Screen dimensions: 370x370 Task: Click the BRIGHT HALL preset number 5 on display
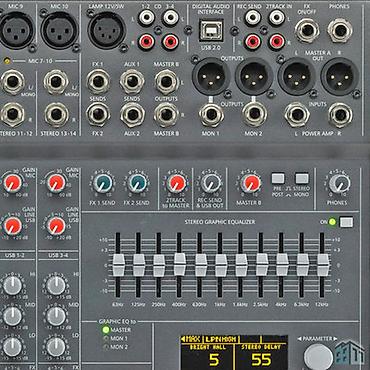point(214,360)
